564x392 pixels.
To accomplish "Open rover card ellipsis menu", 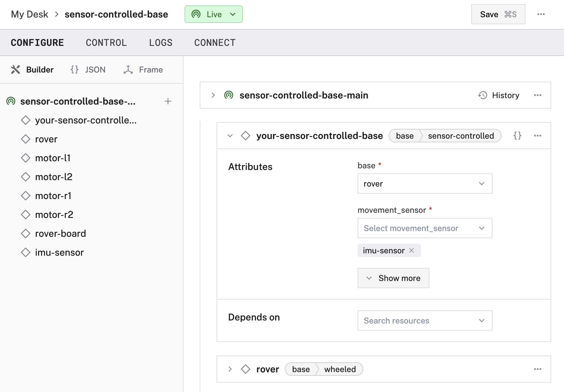I will [x=537, y=369].
